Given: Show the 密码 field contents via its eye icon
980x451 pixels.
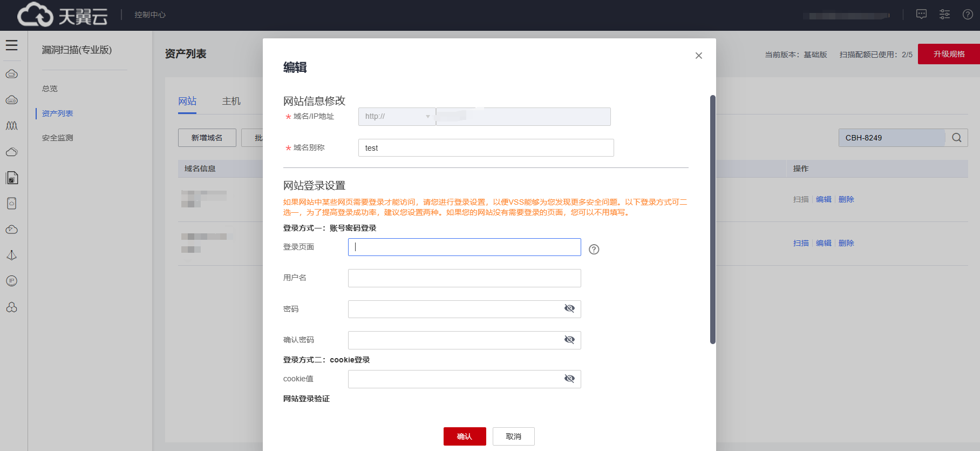Looking at the screenshot, I should (x=569, y=308).
